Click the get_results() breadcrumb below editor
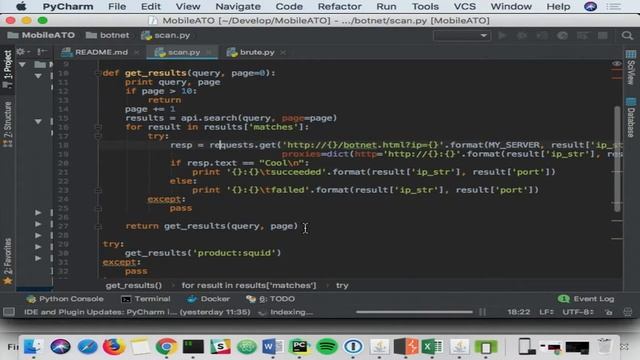The width and height of the screenshot is (640, 360). pos(134,286)
